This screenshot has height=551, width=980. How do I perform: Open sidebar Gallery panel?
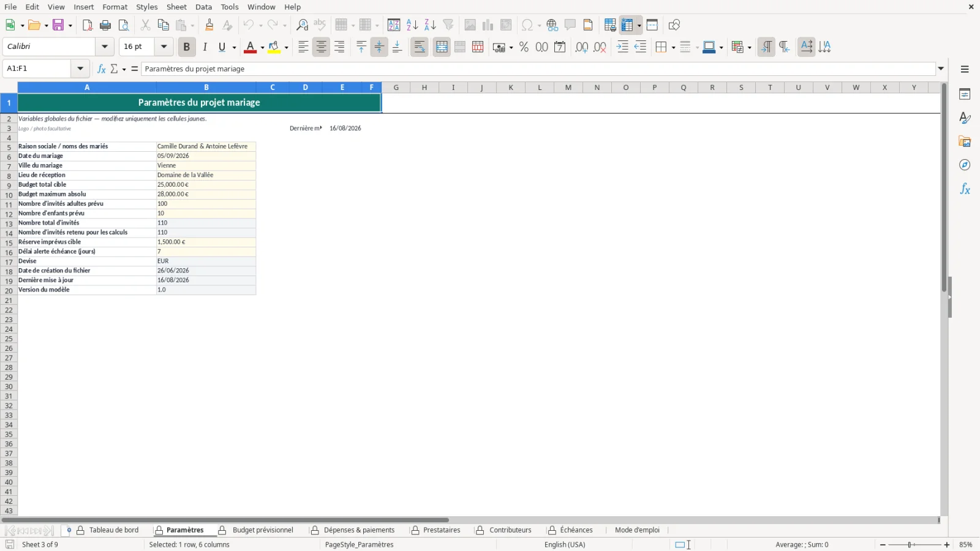[965, 142]
